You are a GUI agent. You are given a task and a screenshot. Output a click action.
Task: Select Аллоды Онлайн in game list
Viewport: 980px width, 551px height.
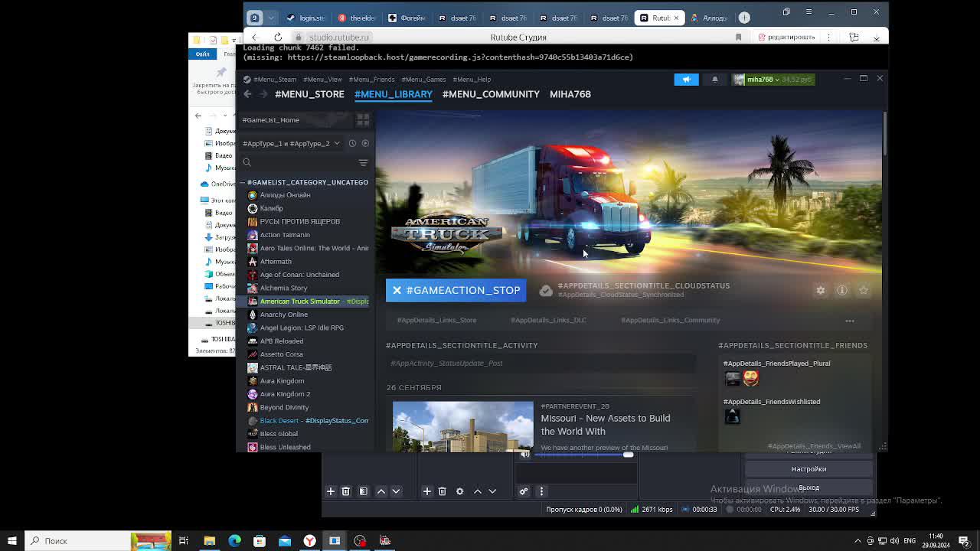[285, 195]
